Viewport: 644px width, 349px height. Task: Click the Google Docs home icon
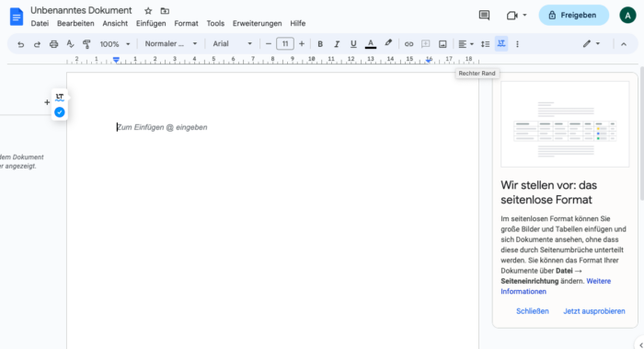pos(17,17)
